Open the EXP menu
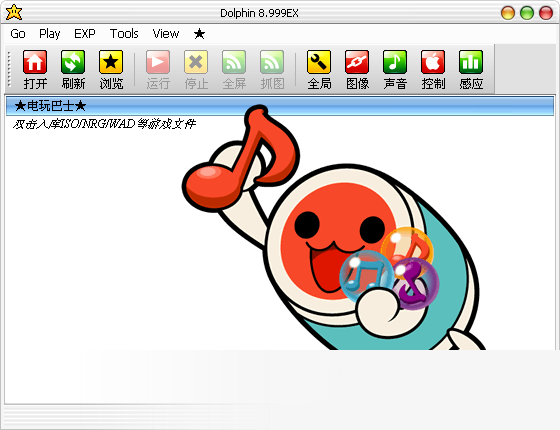 tap(85, 34)
